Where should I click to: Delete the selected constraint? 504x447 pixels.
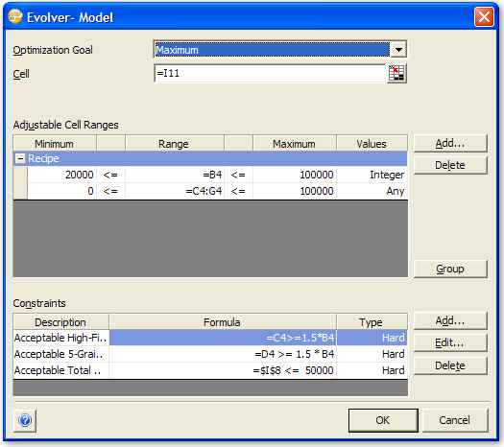tap(450, 365)
